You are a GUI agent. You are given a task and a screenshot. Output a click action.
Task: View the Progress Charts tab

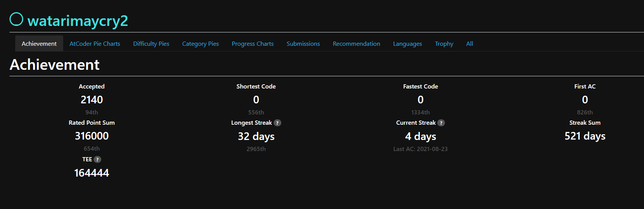(253, 44)
